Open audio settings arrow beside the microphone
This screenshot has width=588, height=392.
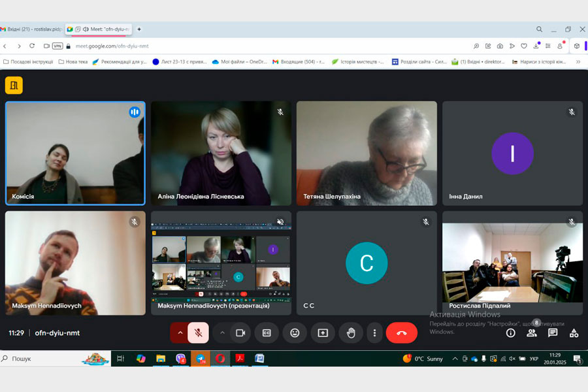pyautogui.click(x=180, y=333)
